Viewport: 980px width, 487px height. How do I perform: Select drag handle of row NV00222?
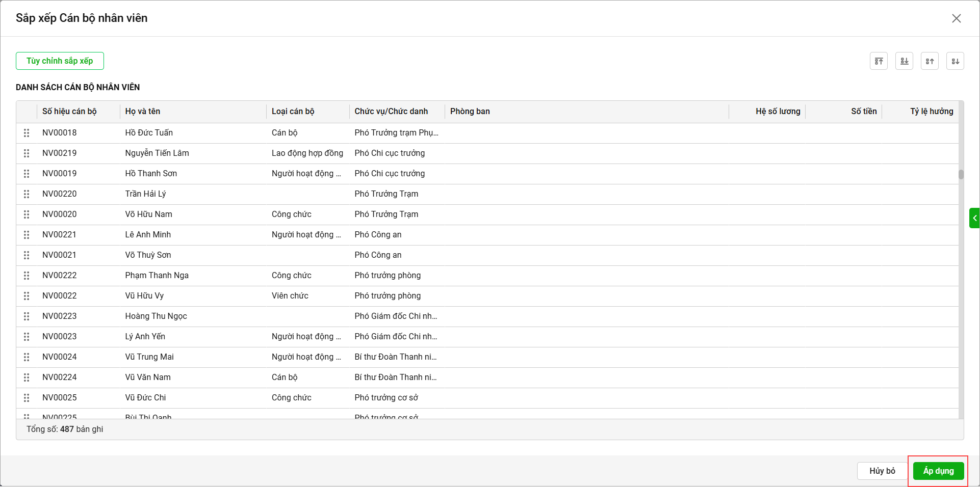coord(27,276)
